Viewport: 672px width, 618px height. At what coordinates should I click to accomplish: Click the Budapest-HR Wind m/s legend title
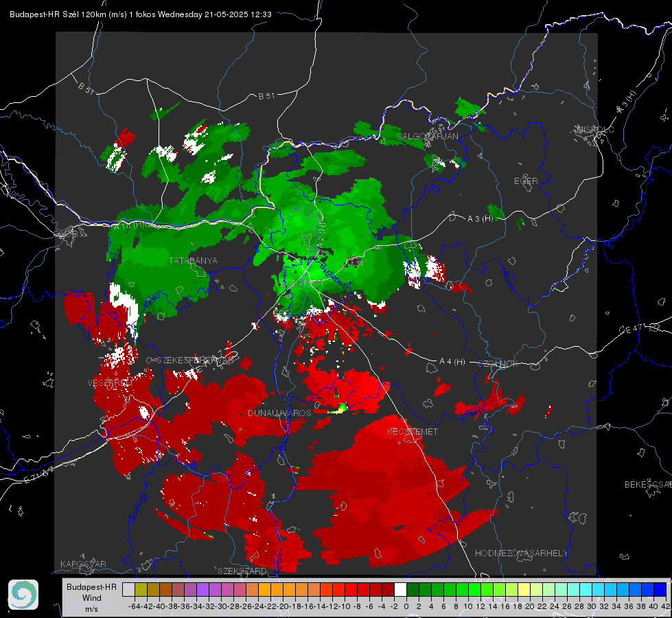coord(91,598)
